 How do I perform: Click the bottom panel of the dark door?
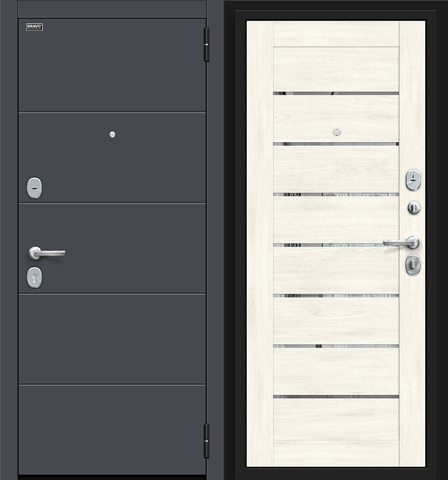[112, 430]
